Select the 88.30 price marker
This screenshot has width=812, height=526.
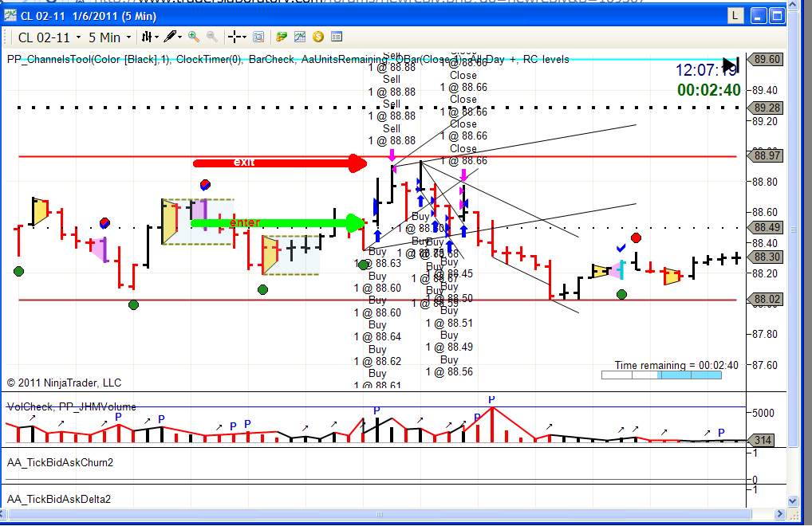766,257
